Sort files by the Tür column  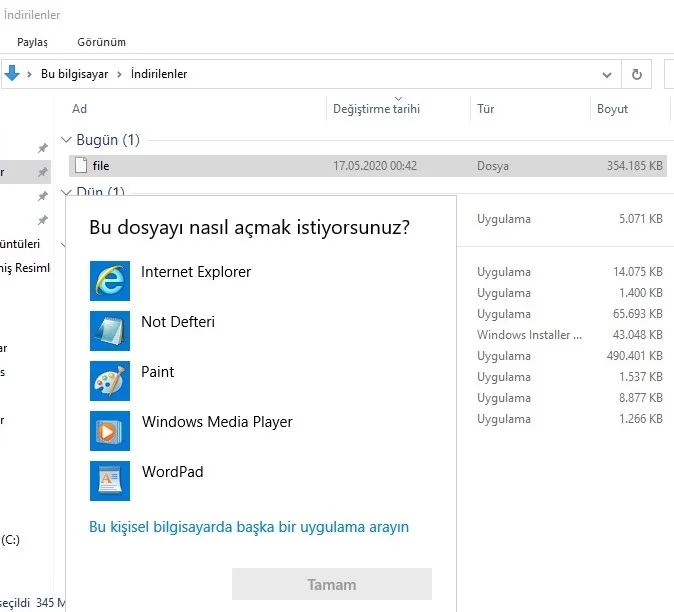click(485, 109)
